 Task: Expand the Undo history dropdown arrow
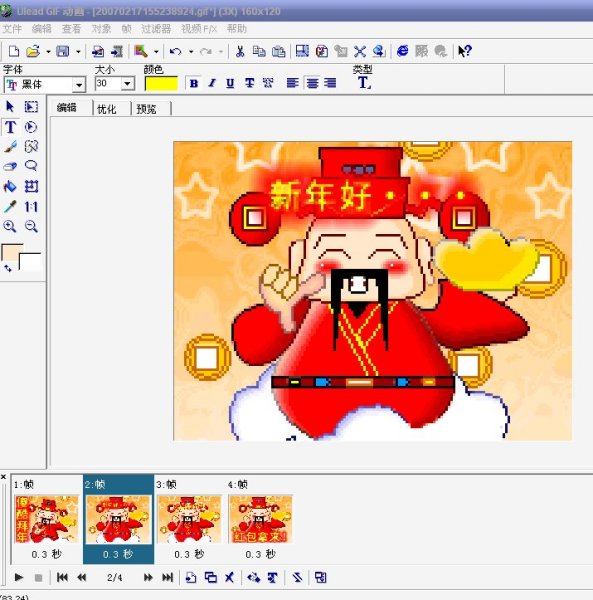point(191,51)
